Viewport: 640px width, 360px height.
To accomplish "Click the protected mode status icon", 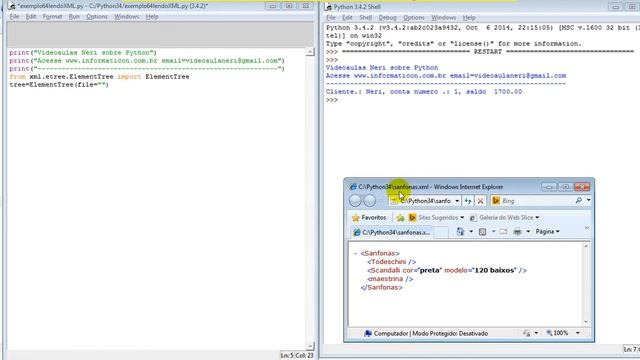I will click(x=527, y=333).
